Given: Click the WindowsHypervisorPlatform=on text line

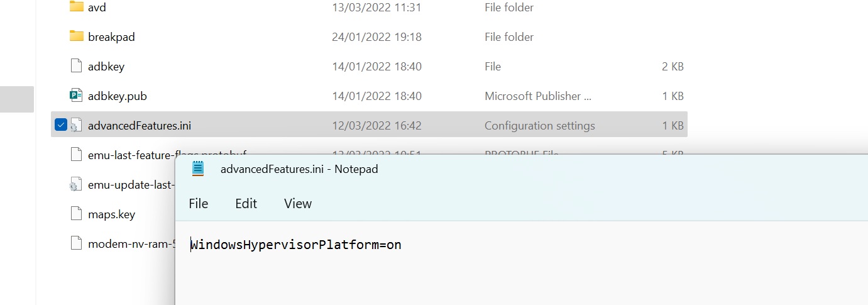Looking at the screenshot, I should [296, 245].
